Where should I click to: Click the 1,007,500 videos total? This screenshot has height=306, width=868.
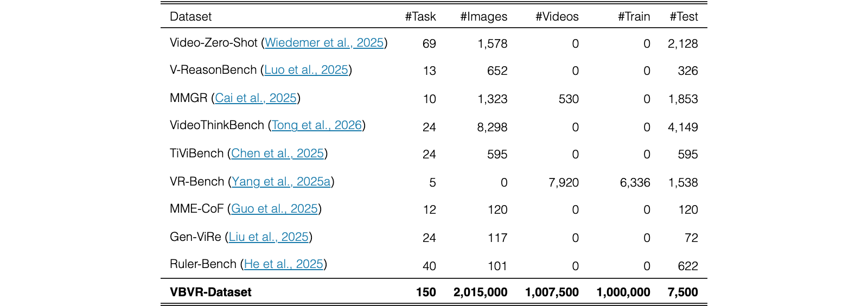[x=552, y=292]
